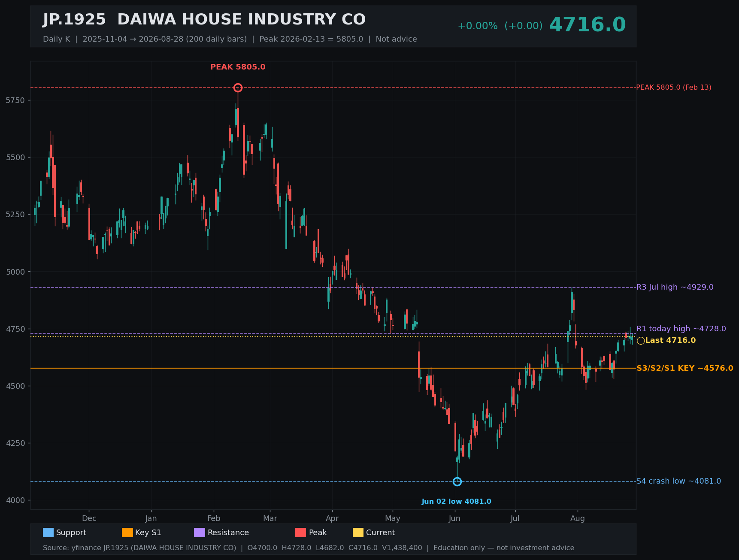Click the "S3/S2/S1 KEY ~4576.0" label
Viewport: 739px width, 560px height.
coord(685,368)
